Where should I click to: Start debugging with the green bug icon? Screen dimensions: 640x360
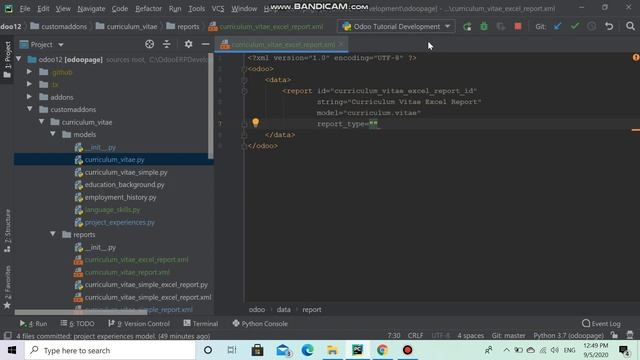pyautogui.click(x=484, y=27)
